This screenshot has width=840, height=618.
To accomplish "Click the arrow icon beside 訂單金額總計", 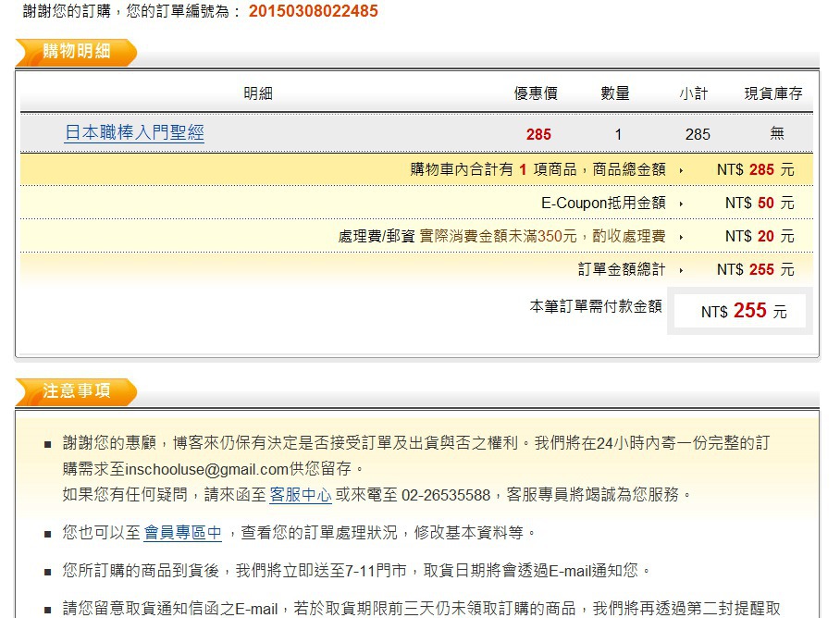I will click(681, 270).
